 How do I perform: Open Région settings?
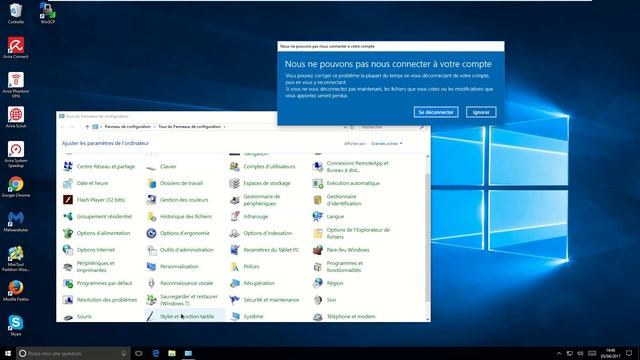tap(328, 283)
